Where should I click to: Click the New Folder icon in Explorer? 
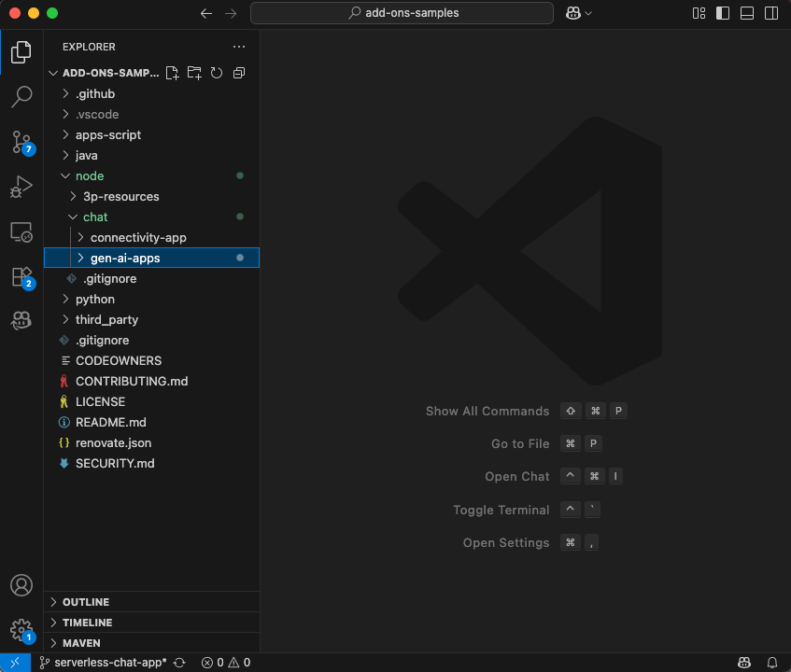(x=194, y=73)
